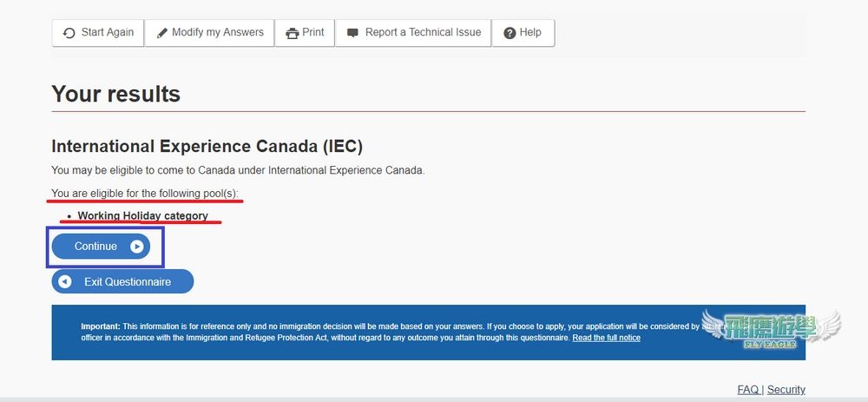This screenshot has width=868, height=402.
Task: Open the Security link
Action: tap(786, 390)
